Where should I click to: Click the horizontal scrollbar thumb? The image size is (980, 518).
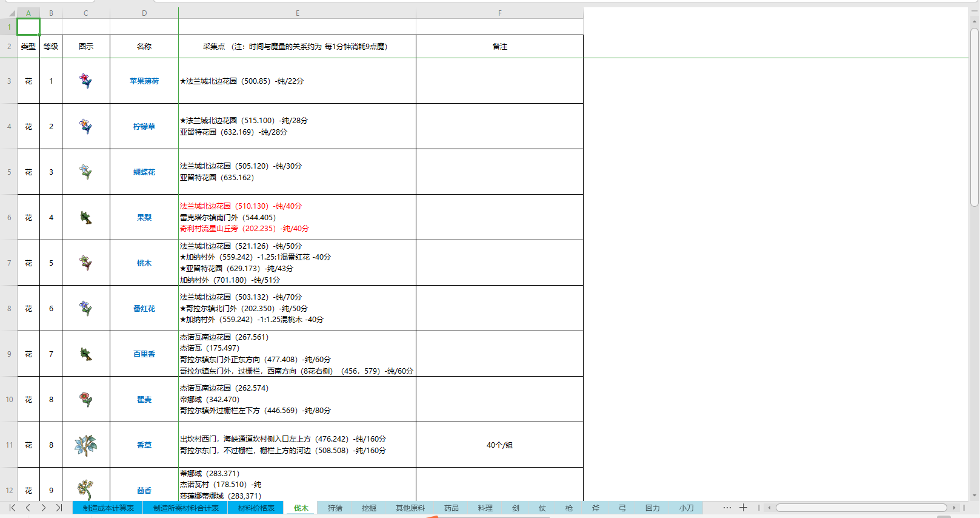(861, 508)
